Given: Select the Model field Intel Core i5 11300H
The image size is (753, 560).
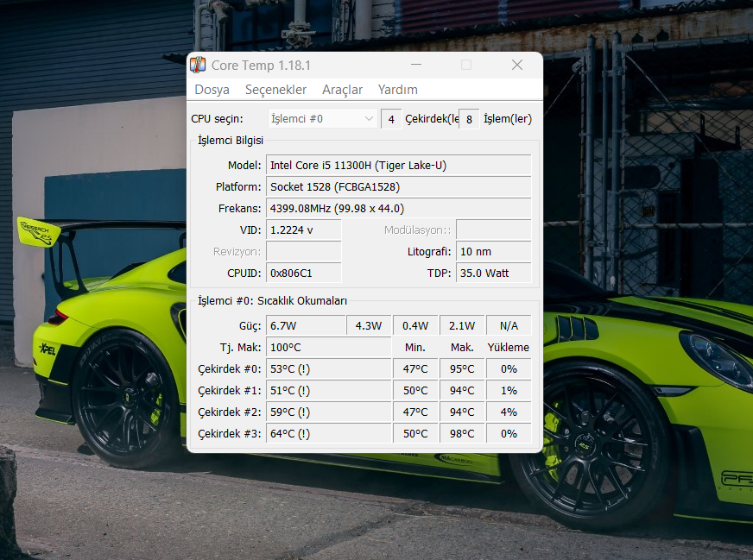Looking at the screenshot, I should coord(399,165).
